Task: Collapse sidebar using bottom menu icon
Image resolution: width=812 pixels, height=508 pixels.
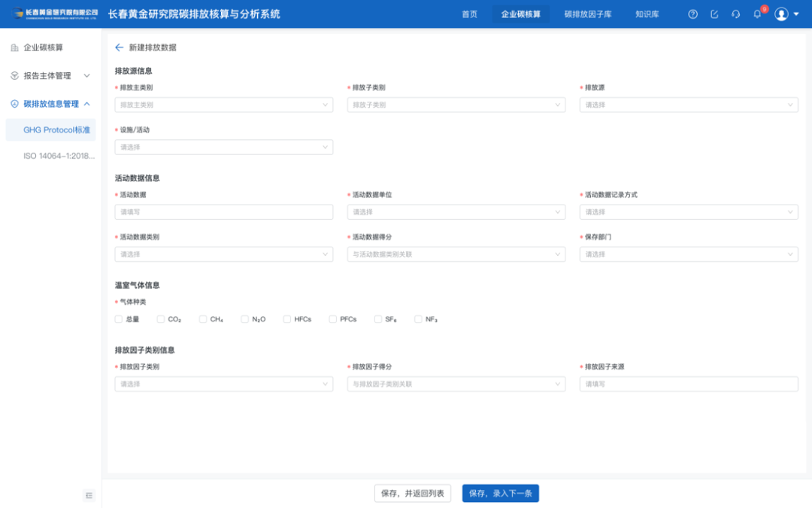Action: [89, 495]
